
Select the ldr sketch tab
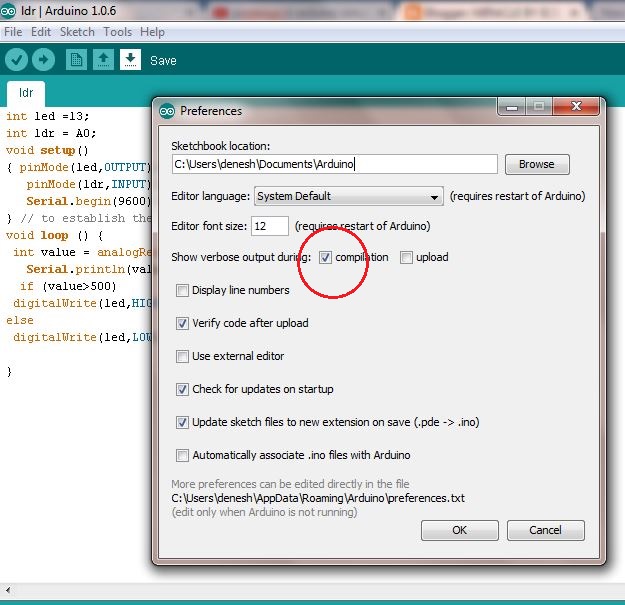point(26,93)
